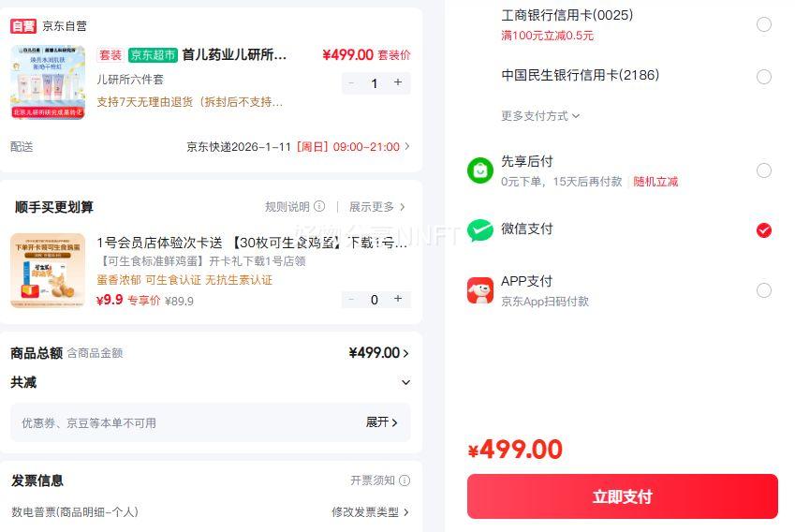Click the info icon next to 开票须知
795x532 pixels.
[405, 480]
